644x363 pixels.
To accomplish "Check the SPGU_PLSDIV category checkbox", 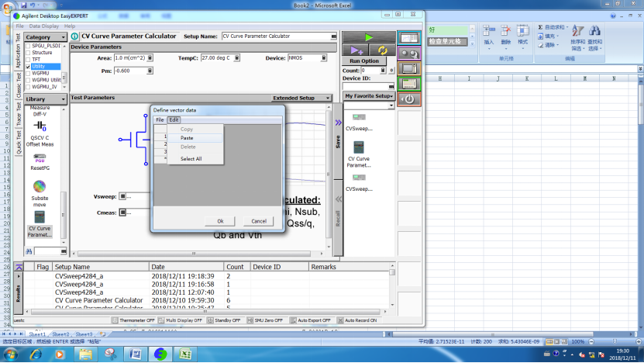I will [x=28, y=46].
